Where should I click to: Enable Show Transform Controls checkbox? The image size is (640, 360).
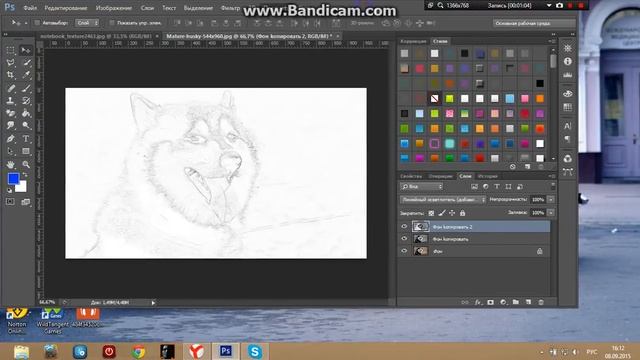coord(111,23)
